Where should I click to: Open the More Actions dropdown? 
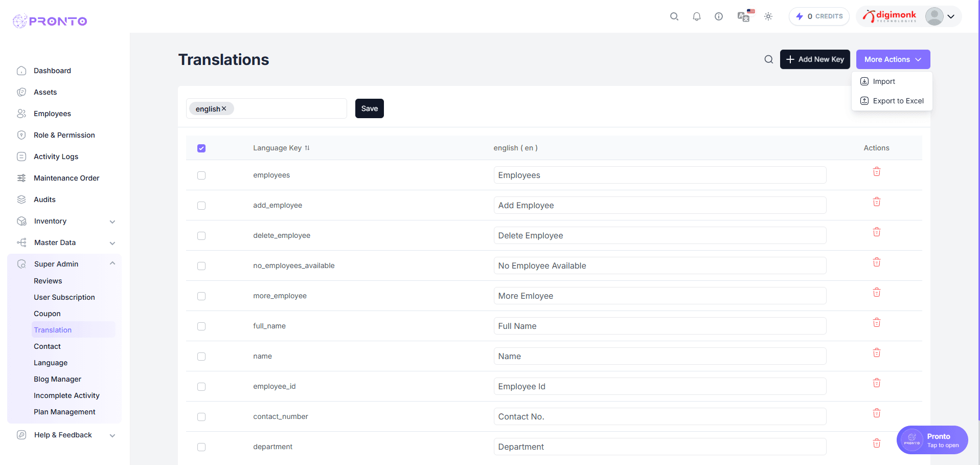[893, 59]
